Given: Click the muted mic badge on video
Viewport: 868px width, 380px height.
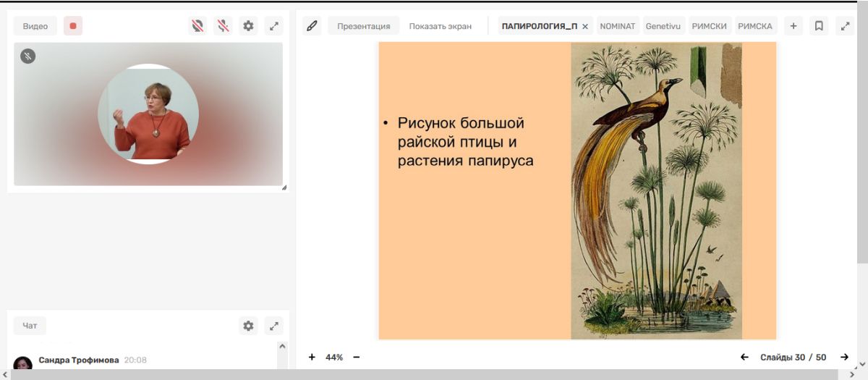Looking at the screenshot, I should pos(27,56).
